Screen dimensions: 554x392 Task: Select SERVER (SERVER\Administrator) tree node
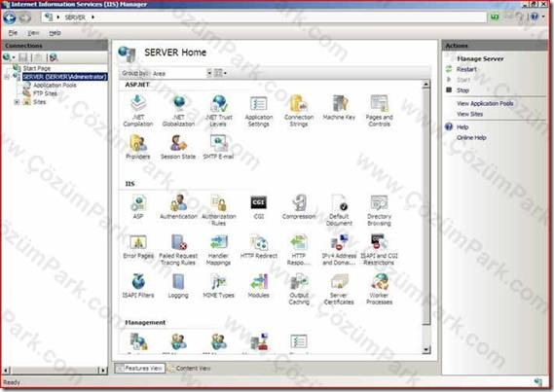(64, 77)
